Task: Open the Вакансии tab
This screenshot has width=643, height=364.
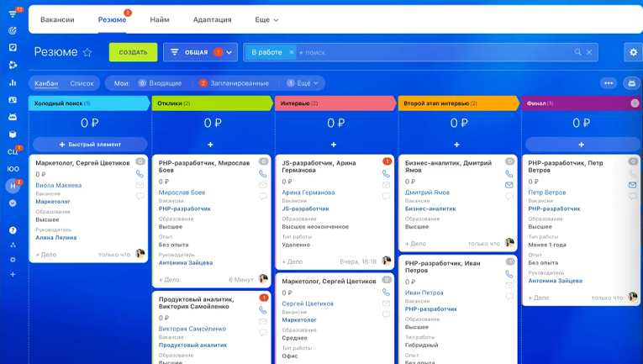Action: click(57, 19)
